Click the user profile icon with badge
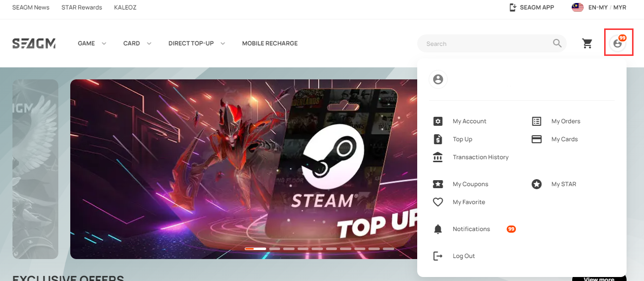The width and height of the screenshot is (644, 281). (x=618, y=43)
